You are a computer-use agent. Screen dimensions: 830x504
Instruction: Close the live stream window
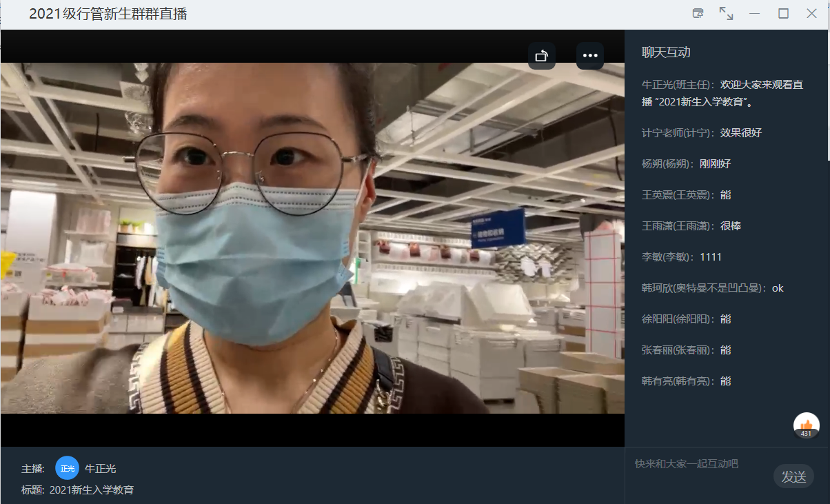point(811,14)
